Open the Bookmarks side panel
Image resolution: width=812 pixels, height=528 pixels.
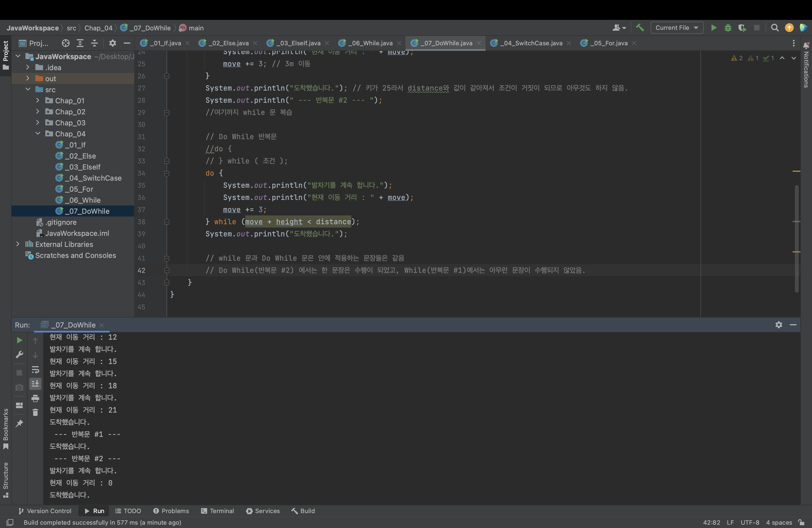6,429
